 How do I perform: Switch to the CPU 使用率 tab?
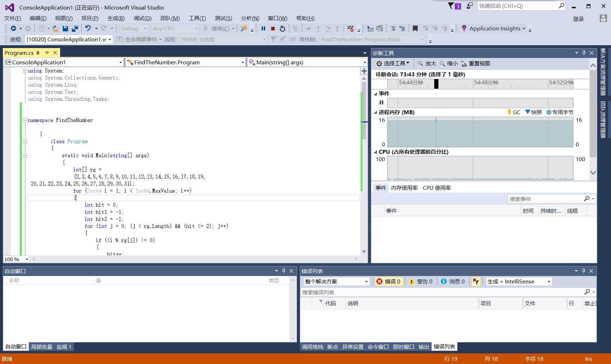pyautogui.click(x=437, y=188)
